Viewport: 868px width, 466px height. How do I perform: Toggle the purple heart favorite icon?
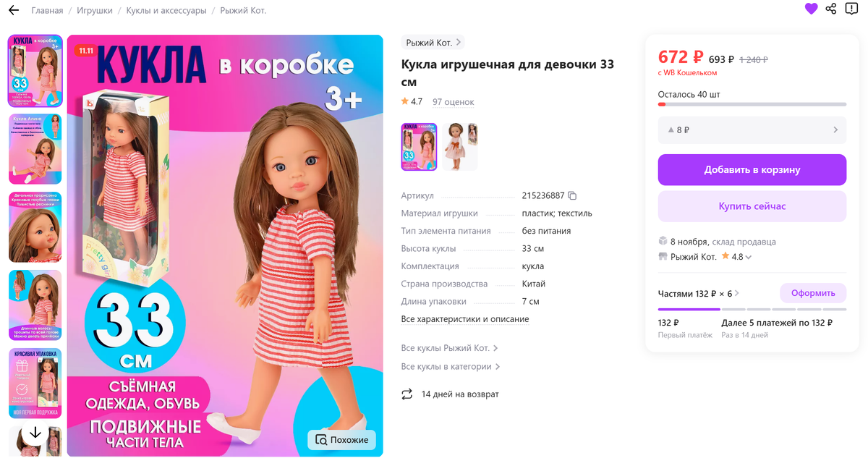pyautogui.click(x=811, y=9)
